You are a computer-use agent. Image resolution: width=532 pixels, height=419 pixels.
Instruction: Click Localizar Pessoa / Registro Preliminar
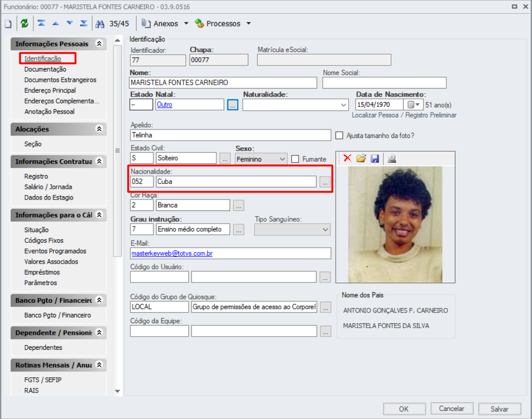coord(404,115)
